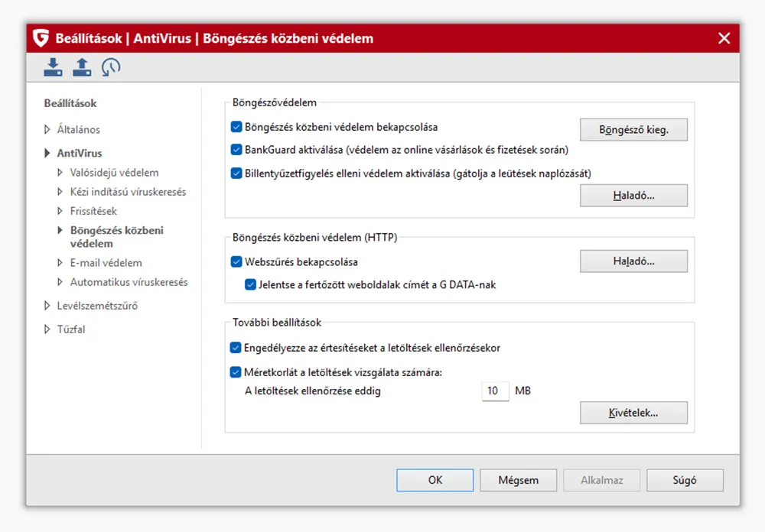The height and width of the screenshot is (532, 765).
Task: Click the Böngésző kieg. button
Action: coord(633,130)
